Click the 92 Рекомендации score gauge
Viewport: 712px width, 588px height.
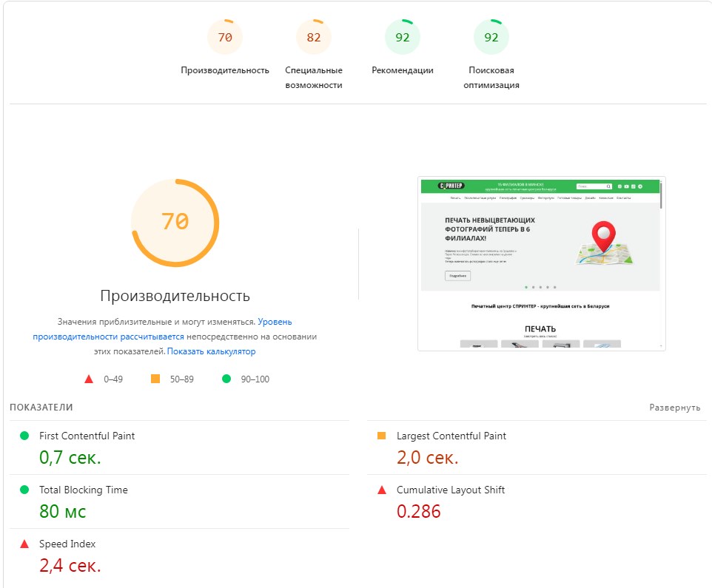click(x=402, y=36)
